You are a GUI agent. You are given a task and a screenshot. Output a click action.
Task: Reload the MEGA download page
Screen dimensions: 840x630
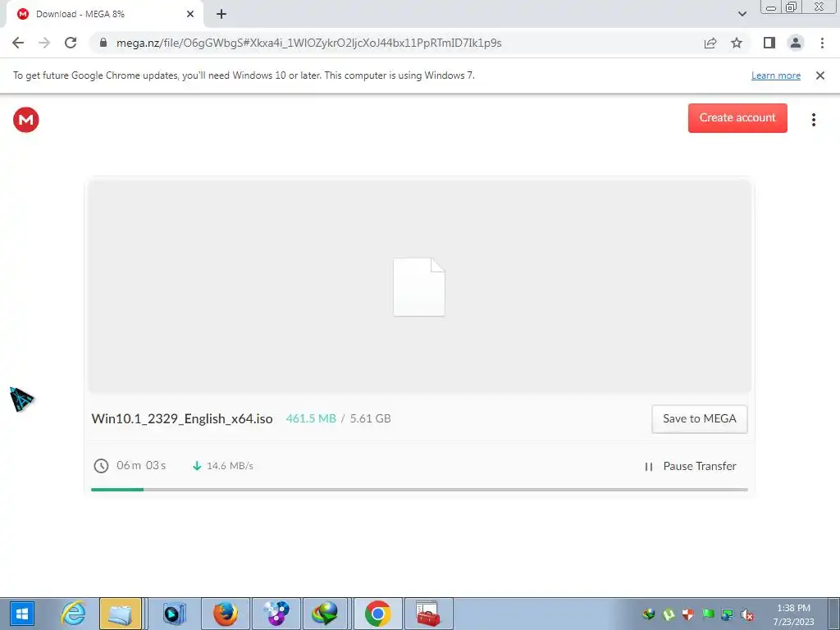[x=71, y=43]
